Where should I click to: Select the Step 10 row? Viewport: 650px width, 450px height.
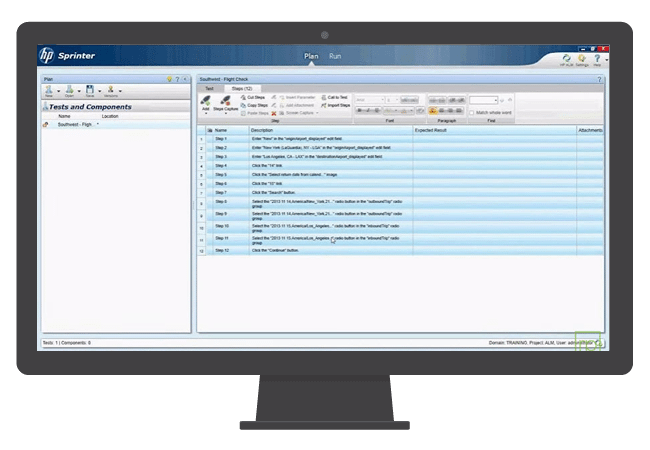click(400, 228)
